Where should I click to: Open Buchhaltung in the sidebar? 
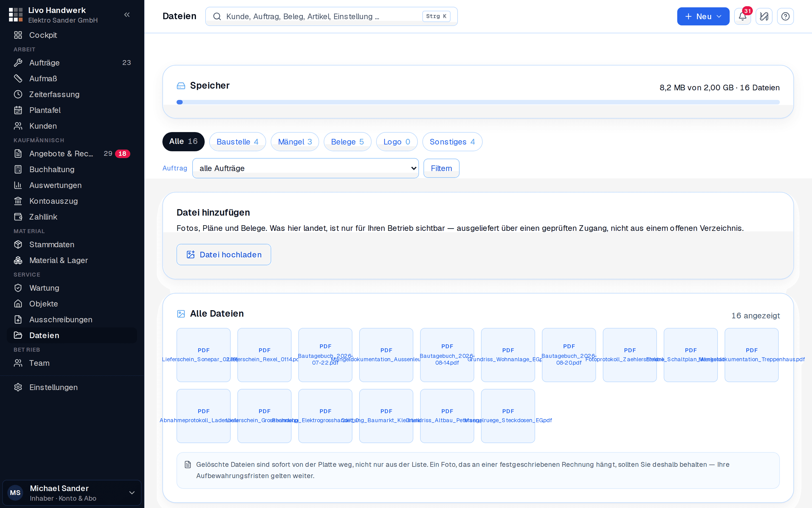72,169
